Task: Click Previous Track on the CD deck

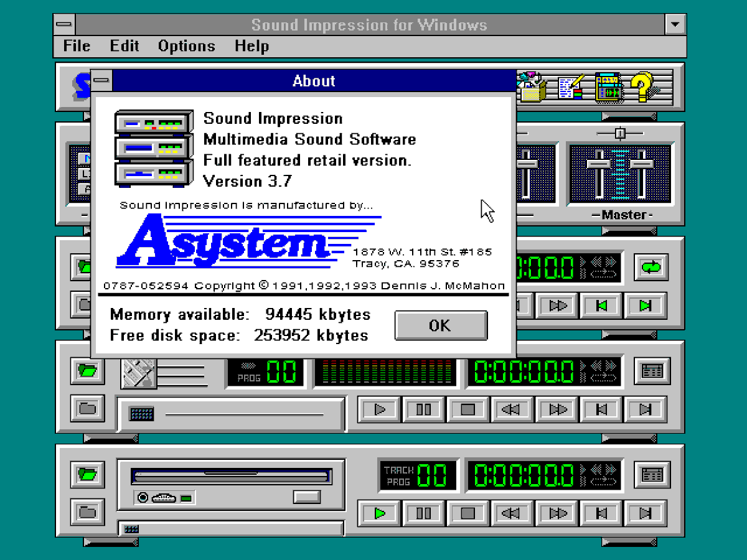Action: 601,513
